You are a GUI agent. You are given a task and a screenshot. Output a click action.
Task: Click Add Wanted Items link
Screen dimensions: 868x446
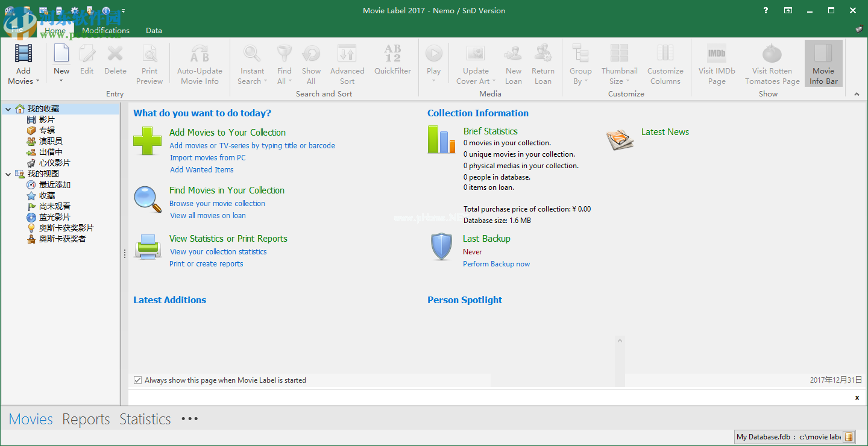pos(201,170)
